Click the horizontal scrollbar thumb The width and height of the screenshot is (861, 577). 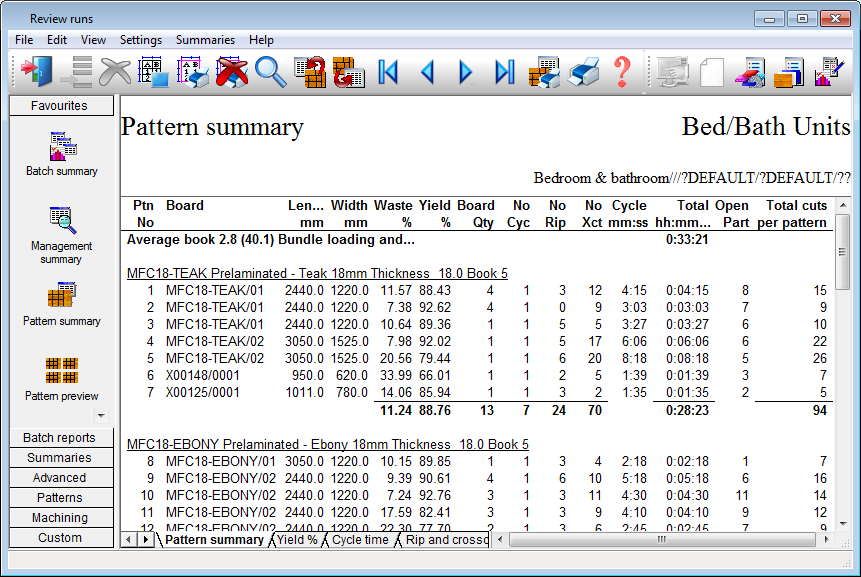tap(663, 540)
